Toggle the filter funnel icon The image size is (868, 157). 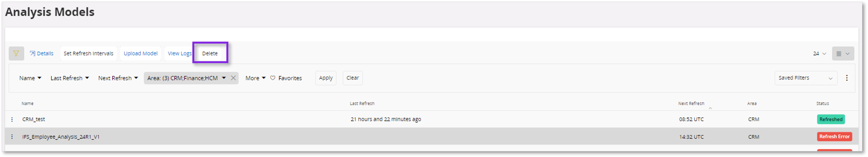tap(16, 54)
